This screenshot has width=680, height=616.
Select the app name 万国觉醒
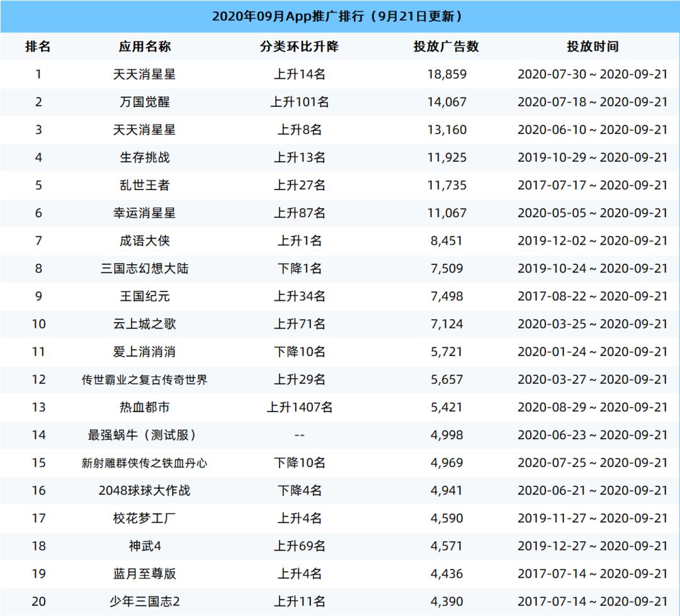[144, 102]
